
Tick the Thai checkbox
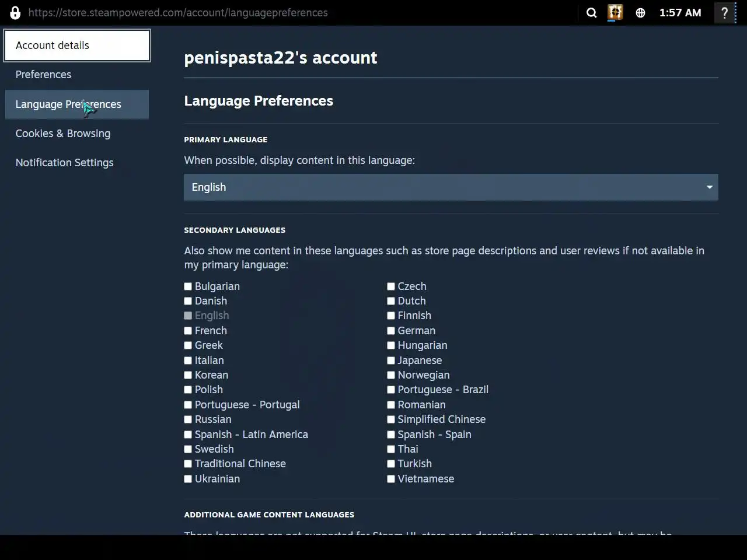click(x=391, y=449)
